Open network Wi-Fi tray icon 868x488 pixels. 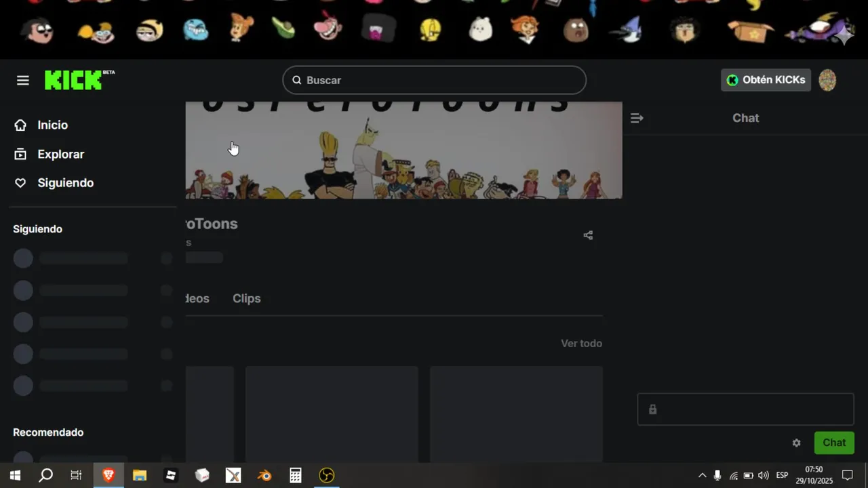pyautogui.click(x=733, y=475)
